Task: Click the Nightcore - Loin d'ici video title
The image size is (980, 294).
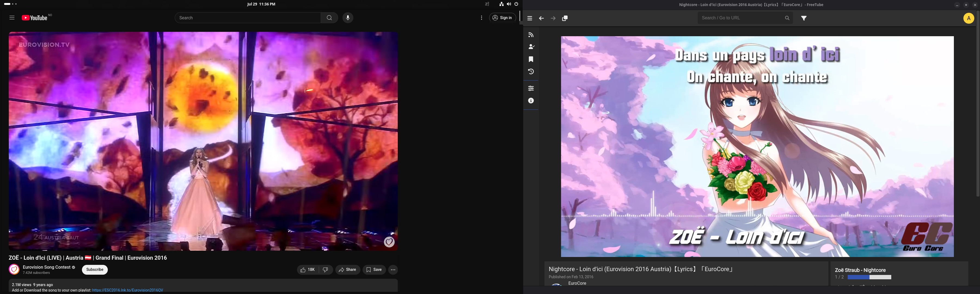Action: [x=641, y=269]
